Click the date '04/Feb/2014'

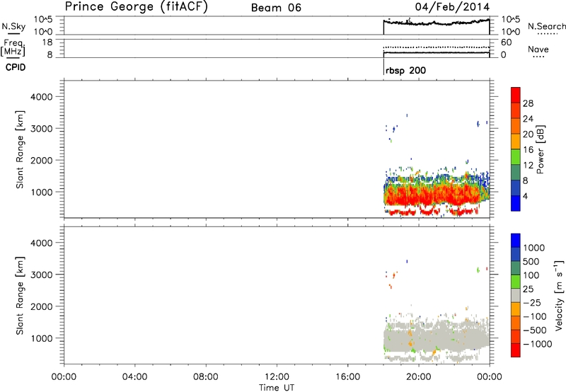tap(452, 7)
